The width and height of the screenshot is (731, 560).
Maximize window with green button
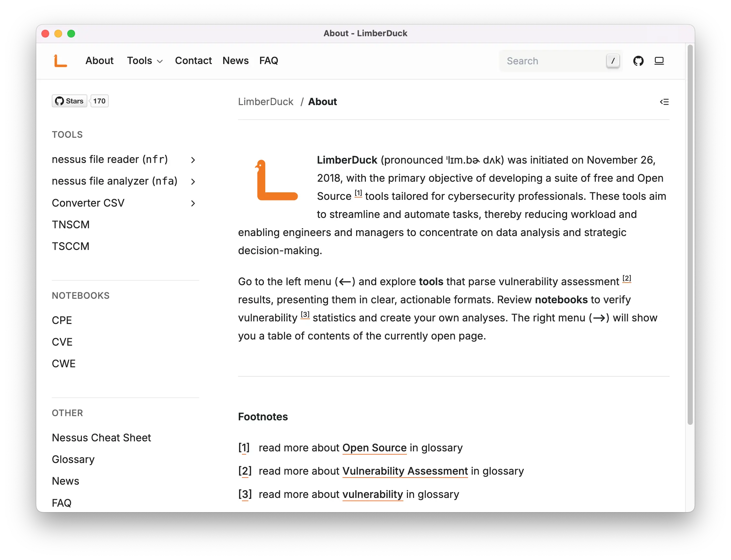pos(71,34)
